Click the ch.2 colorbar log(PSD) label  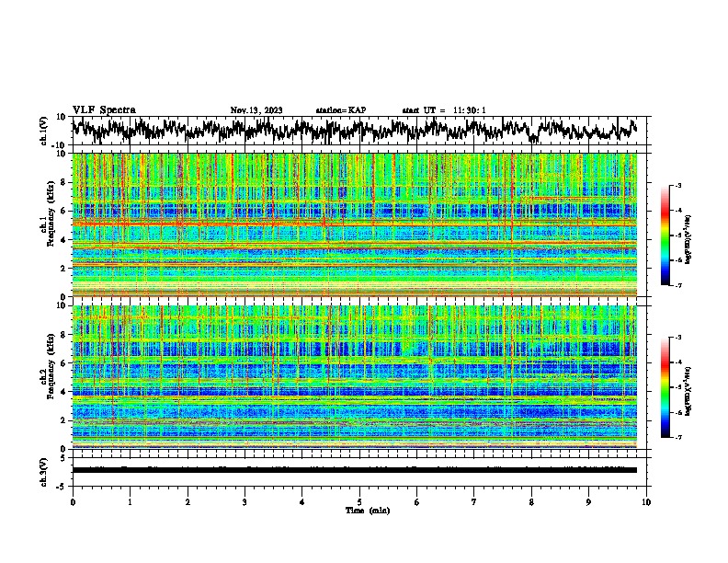[x=688, y=391]
